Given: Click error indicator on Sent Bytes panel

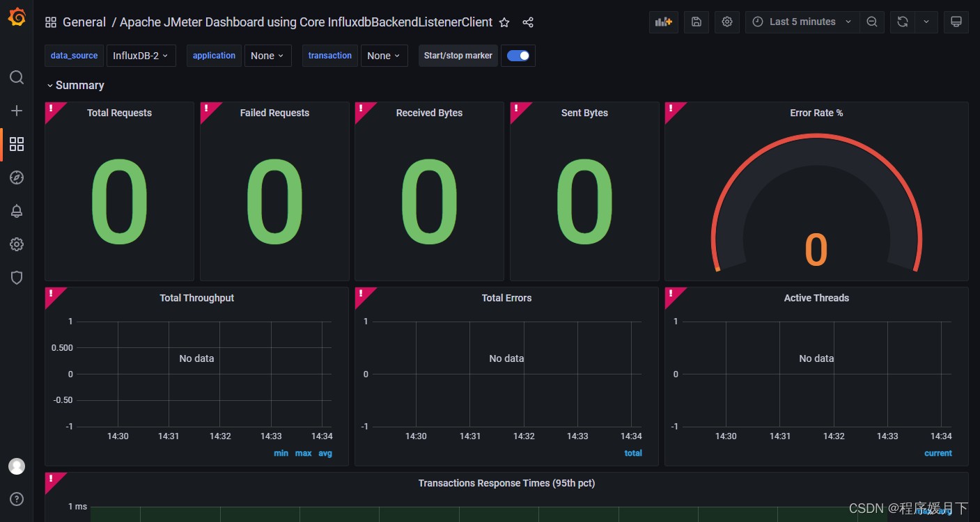Looking at the screenshot, I should pyautogui.click(x=516, y=109).
